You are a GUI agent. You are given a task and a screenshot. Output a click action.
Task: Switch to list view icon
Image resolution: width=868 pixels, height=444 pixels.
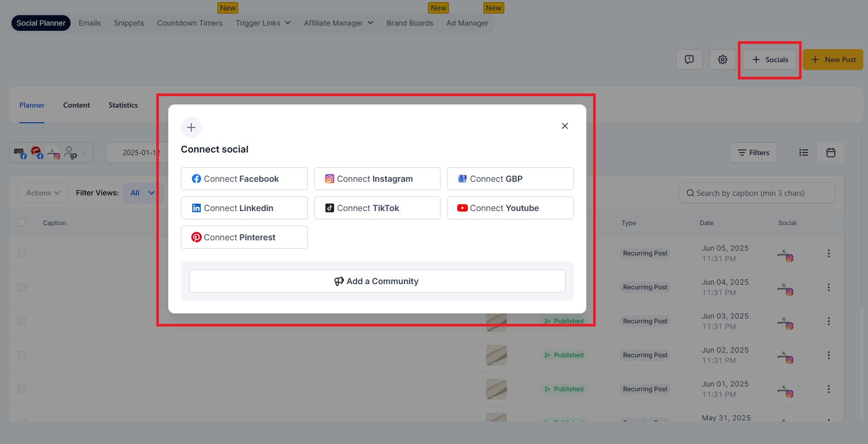point(804,153)
